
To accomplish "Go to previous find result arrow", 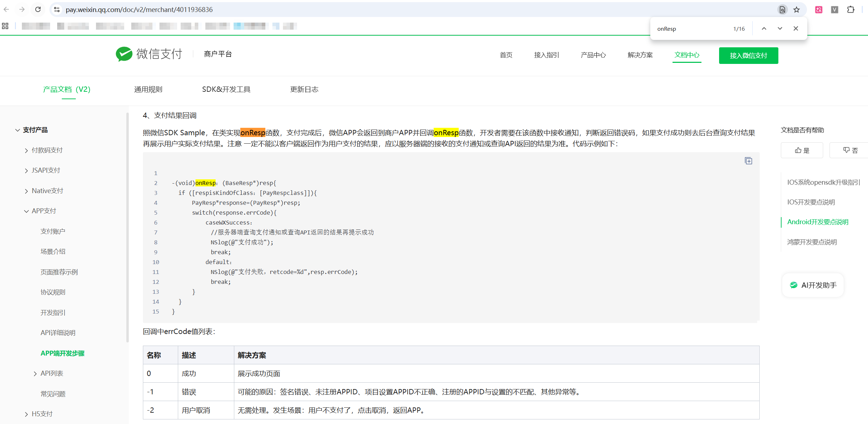I will (764, 29).
